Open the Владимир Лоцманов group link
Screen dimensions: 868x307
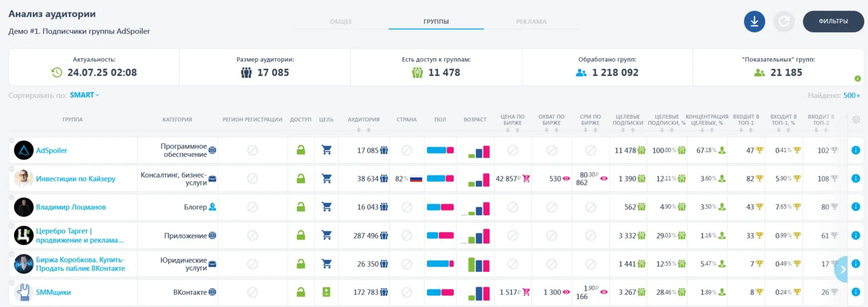(x=71, y=207)
